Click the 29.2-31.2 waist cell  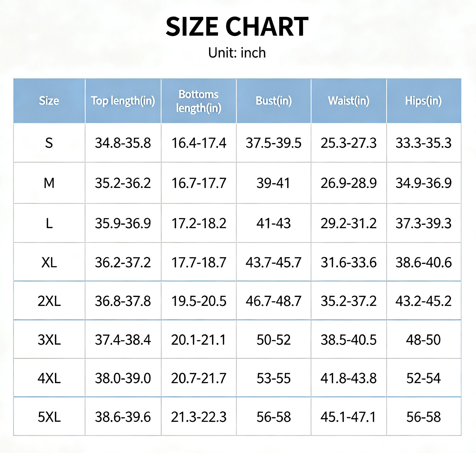(349, 223)
